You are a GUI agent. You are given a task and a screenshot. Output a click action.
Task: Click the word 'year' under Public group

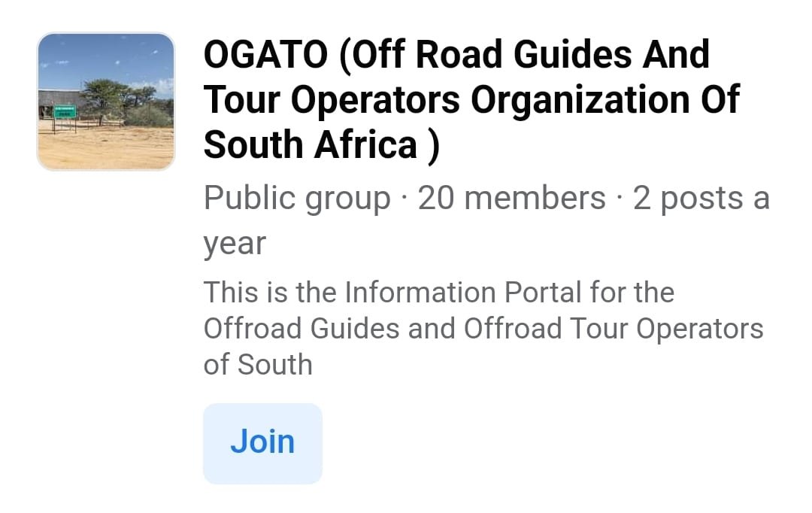(235, 244)
